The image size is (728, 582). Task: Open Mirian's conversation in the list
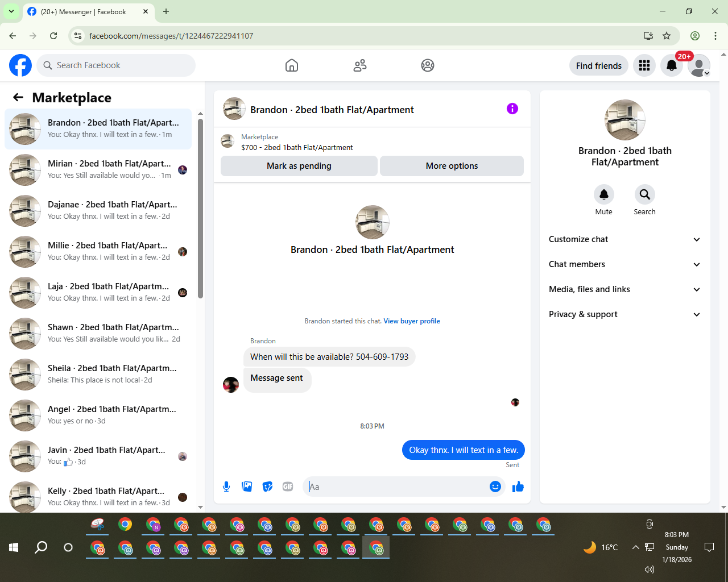98,170
